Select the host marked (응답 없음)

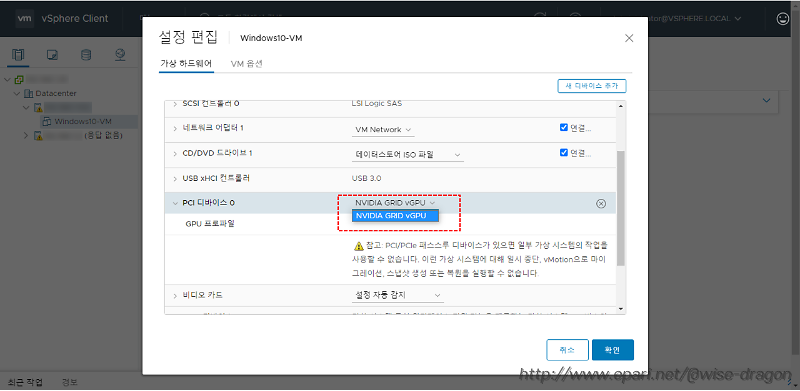(104, 136)
